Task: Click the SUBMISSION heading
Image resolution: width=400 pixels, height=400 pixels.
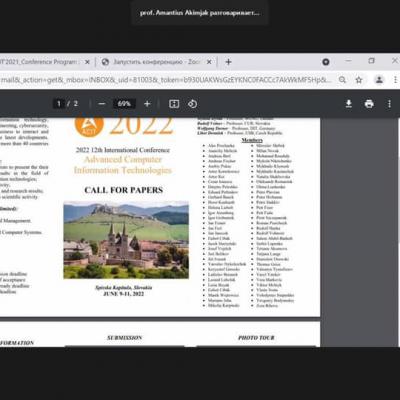Action: click(125, 338)
